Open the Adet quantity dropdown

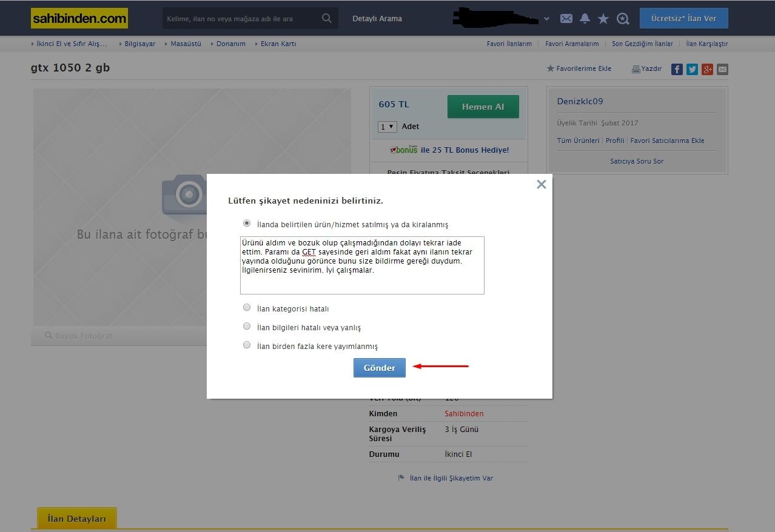click(x=387, y=127)
